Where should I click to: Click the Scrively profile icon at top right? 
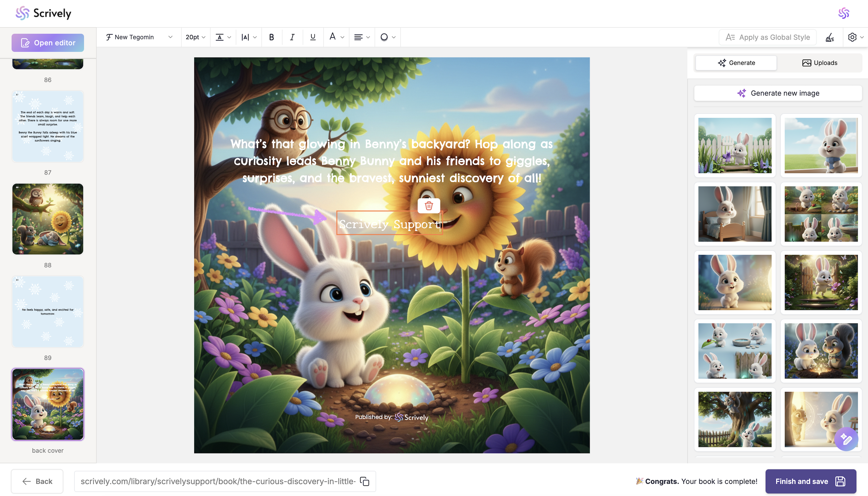[844, 13]
